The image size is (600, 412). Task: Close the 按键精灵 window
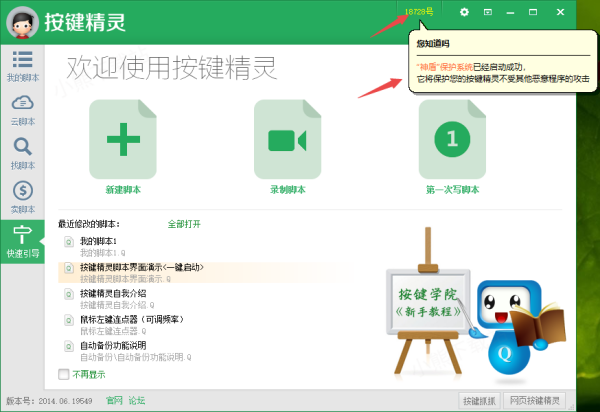pyautogui.click(x=560, y=12)
